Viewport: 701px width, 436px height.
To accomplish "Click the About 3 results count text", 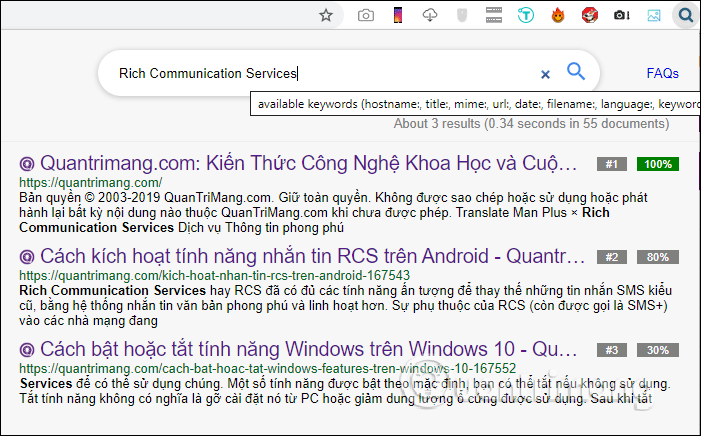I will point(531,123).
